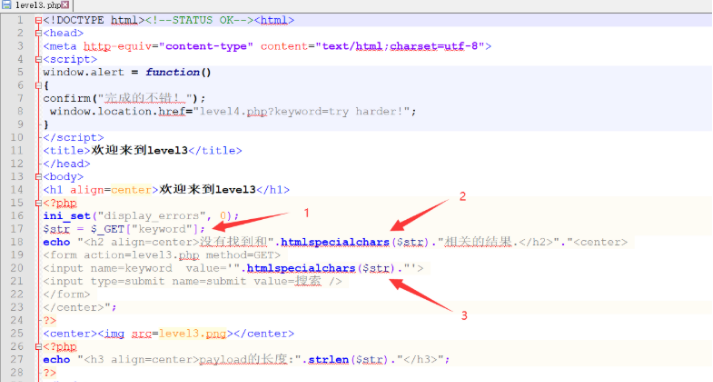Click the "display_errors" string
This screenshot has height=382, width=713.
coord(152,216)
